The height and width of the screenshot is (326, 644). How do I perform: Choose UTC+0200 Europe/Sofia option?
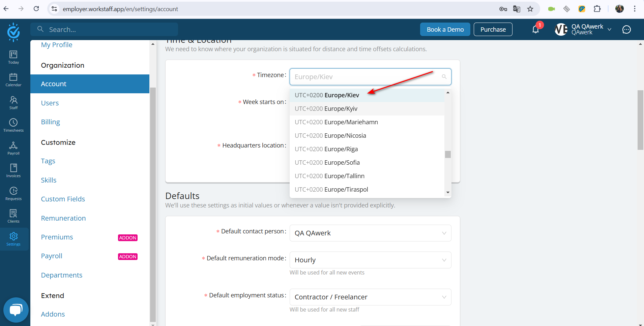click(x=367, y=163)
